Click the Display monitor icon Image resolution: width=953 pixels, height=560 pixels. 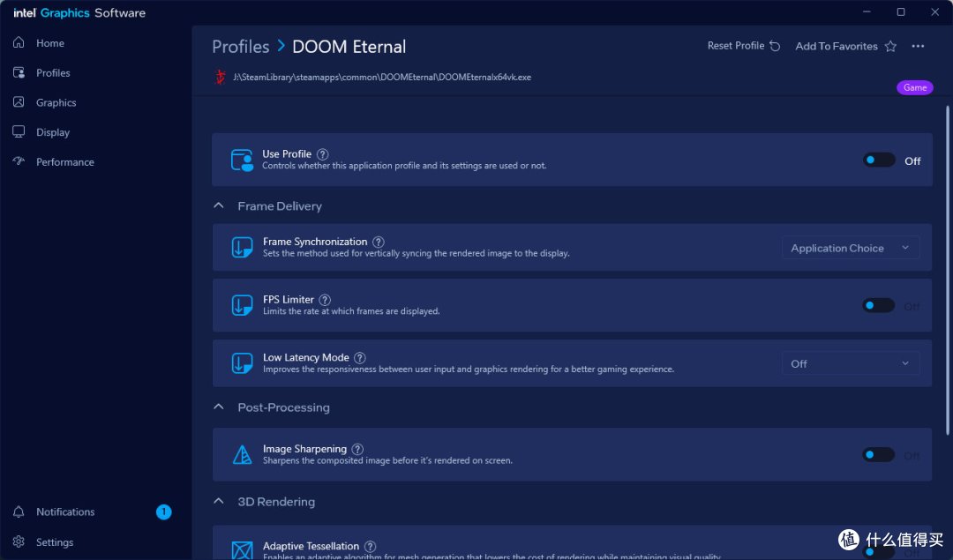coord(19,131)
